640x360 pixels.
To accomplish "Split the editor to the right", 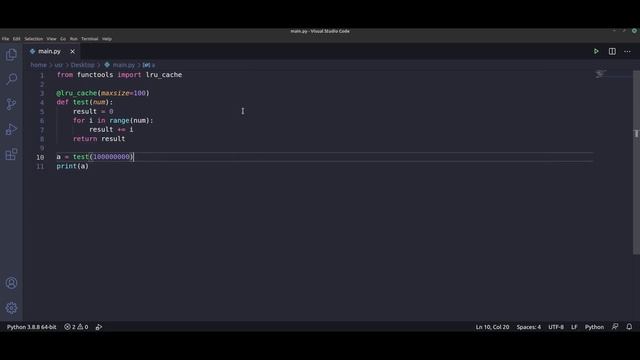I will [x=612, y=51].
